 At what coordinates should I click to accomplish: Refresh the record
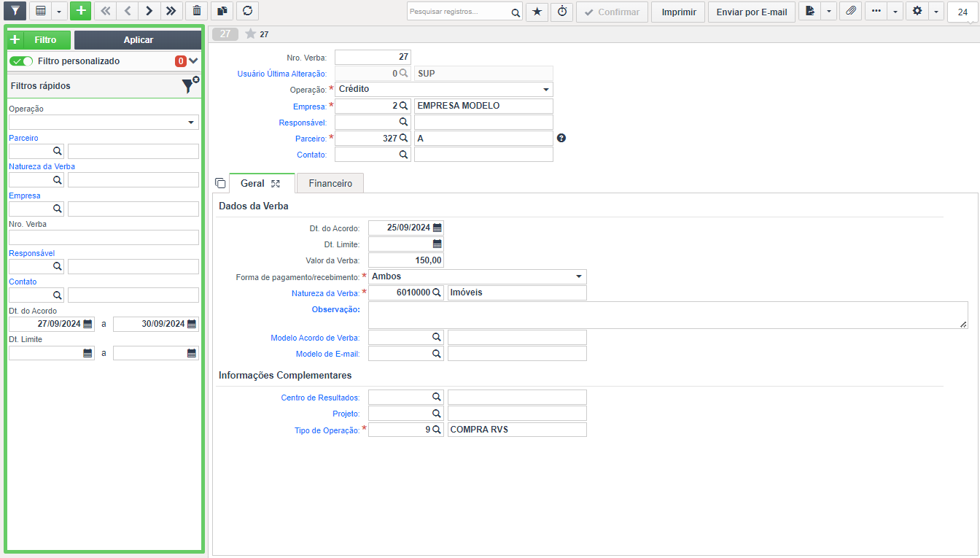(x=248, y=11)
